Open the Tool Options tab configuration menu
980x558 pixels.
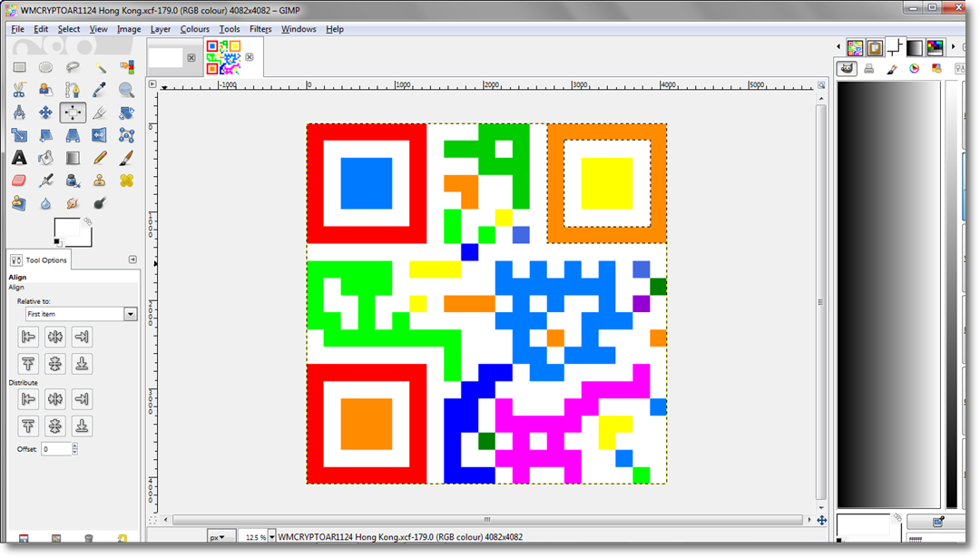132,259
